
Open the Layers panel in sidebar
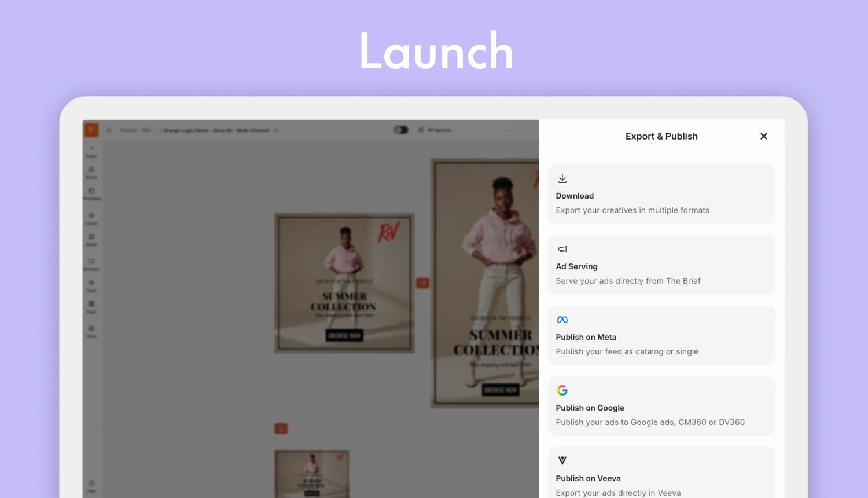coord(91,218)
